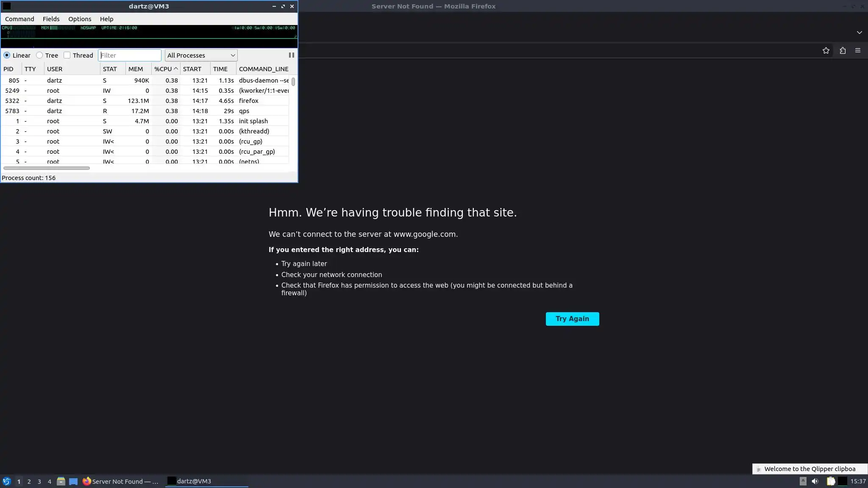Click the volume speaker tray icon

click(815, 481)
